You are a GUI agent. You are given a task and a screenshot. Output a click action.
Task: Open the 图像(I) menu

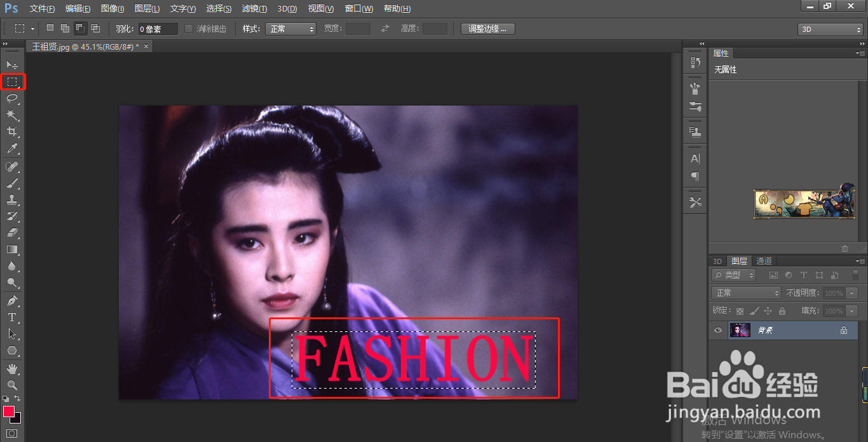(x=113, y=9)
